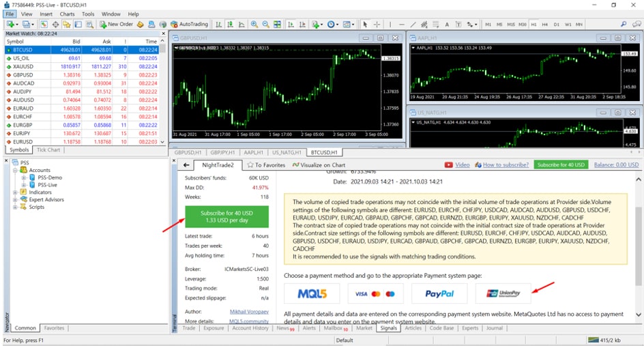The image size is (644, 346).
Task: Select XAUUSD row in Market Watch
Action: click(x=82, y=67)
